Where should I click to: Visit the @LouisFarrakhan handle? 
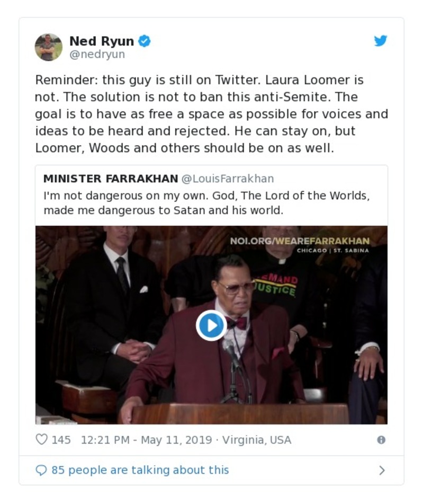[x=228, y=179]
